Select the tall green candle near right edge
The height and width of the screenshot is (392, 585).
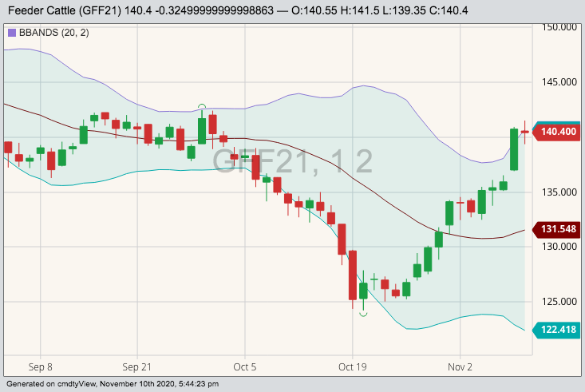[x=514, y=149]
